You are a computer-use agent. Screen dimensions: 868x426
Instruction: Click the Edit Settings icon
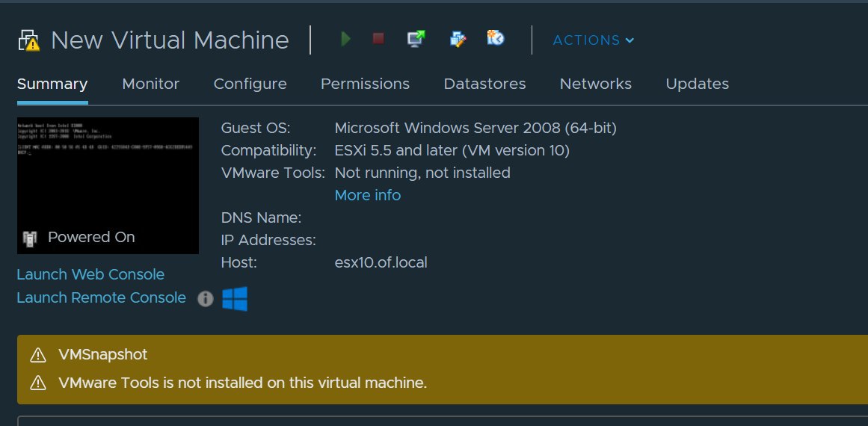[458, 39]
